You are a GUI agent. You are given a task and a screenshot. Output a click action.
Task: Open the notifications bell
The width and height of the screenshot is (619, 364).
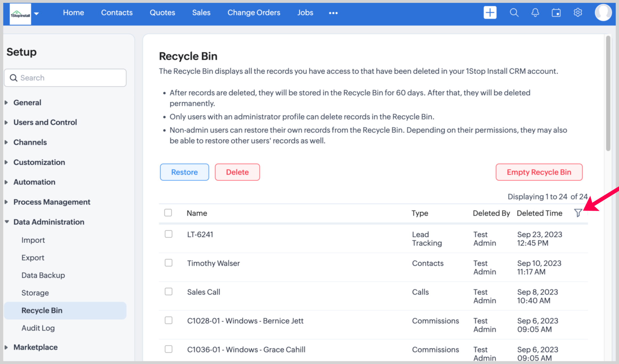pyautogui.click(x=535, y=13)
